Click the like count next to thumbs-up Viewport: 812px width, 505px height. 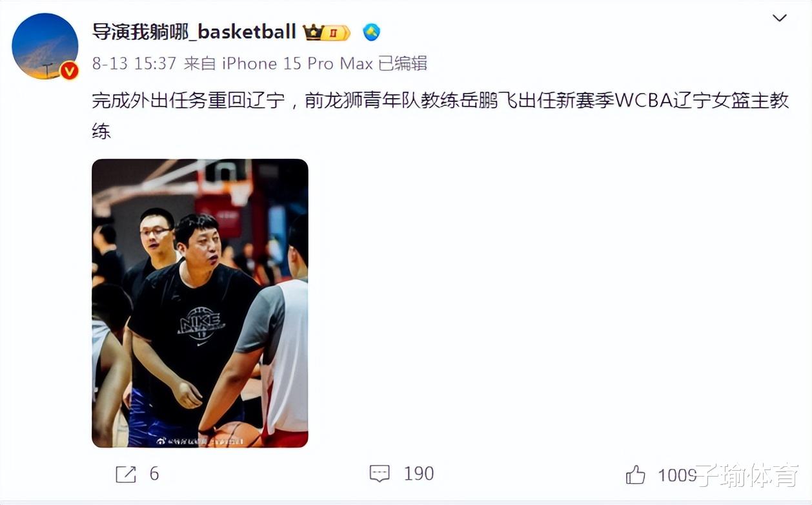point(676,475)
